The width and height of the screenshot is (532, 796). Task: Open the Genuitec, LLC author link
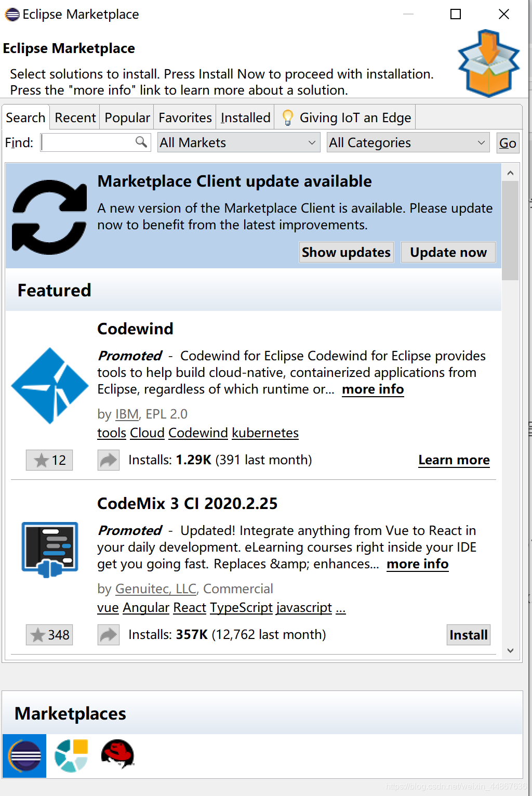tap(156, 589)
